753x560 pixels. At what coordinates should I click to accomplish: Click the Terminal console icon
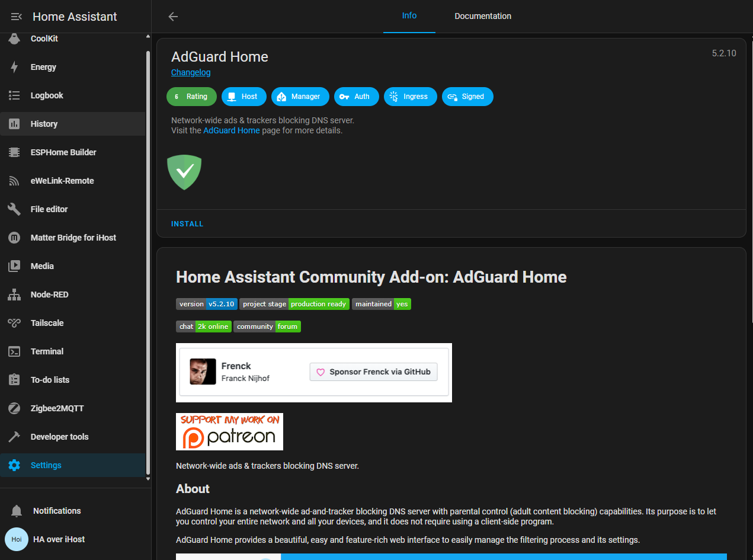pos(14,351)
